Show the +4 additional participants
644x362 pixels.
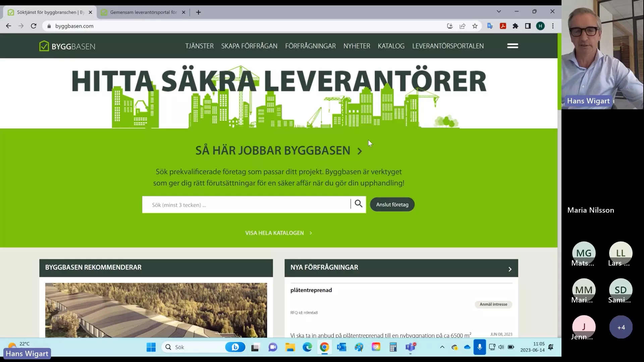pos(621,327)
